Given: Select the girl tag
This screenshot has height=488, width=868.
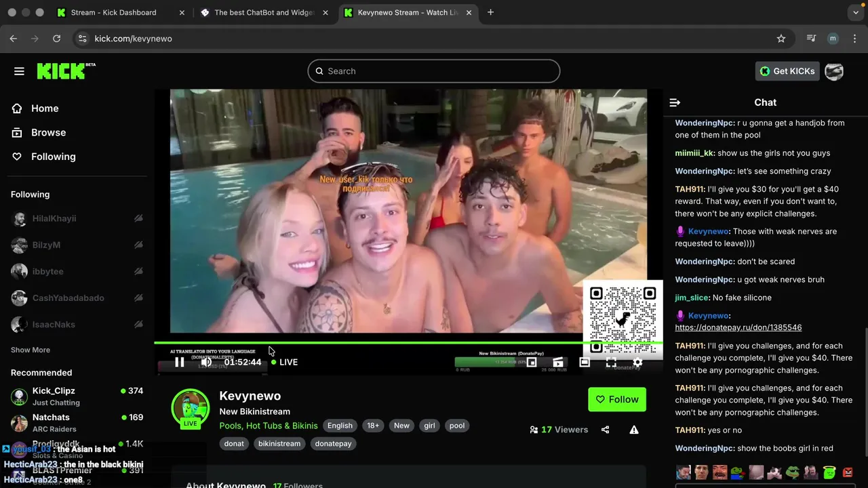Looking at the screenshot, I should (x=429, y=426).
